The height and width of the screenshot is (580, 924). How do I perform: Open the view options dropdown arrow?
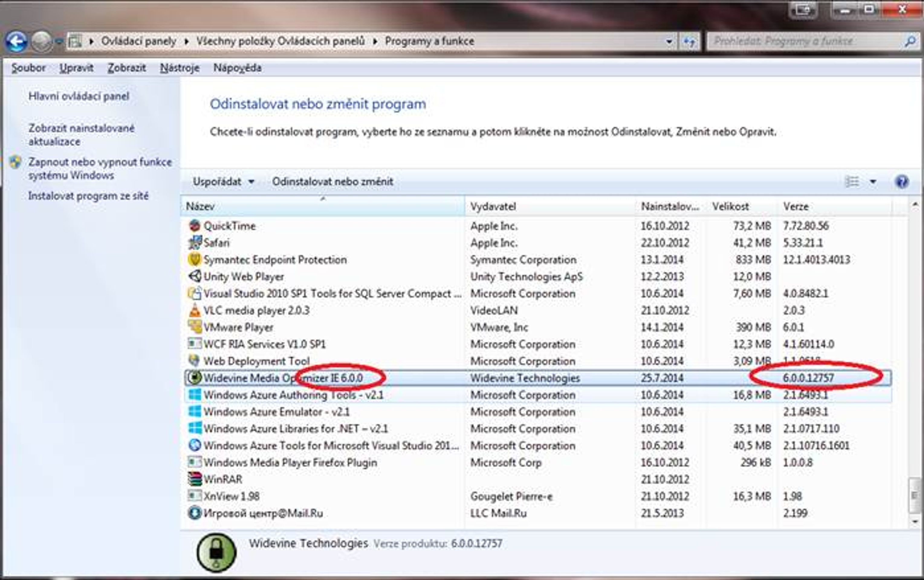point(873,182)
